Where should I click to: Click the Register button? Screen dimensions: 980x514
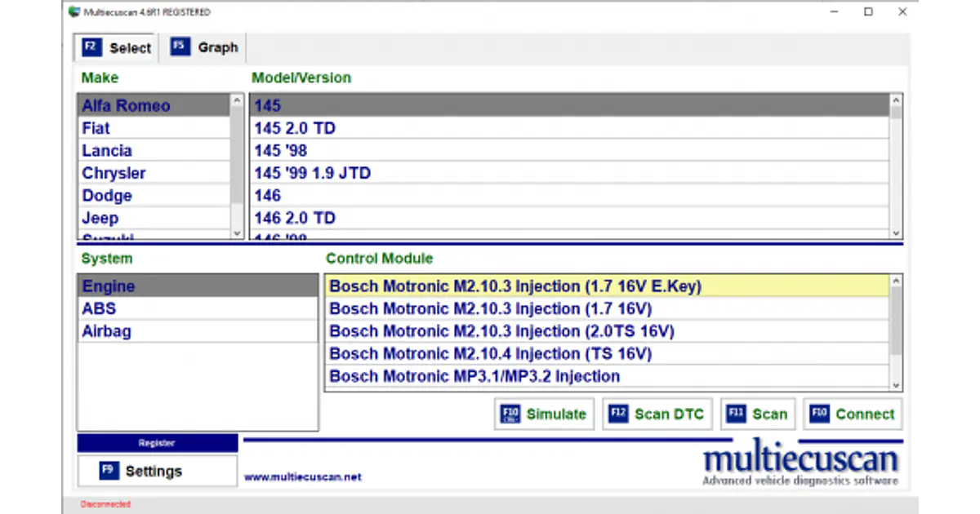[158, 443]
